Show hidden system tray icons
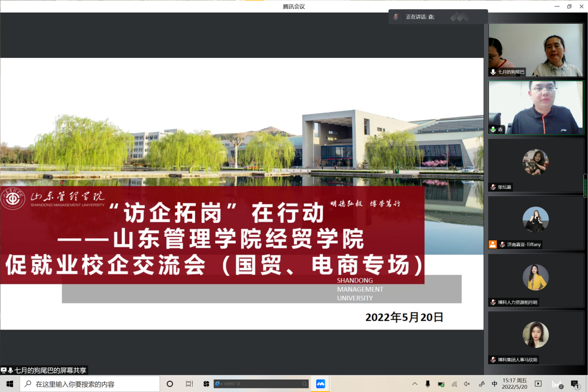This screenshot has width=588, height=392. tap(415, 384)
